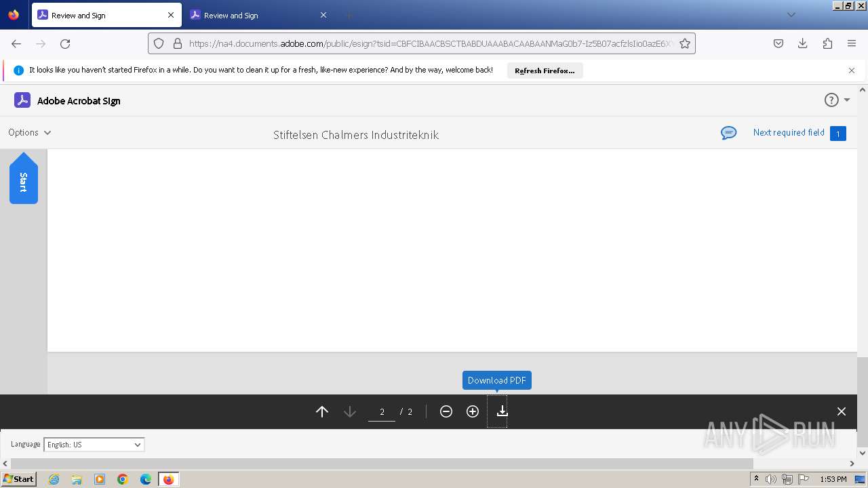This screenshot has width=868, height=488.
Task: Click the network tray icon
Action: [787, 479]
